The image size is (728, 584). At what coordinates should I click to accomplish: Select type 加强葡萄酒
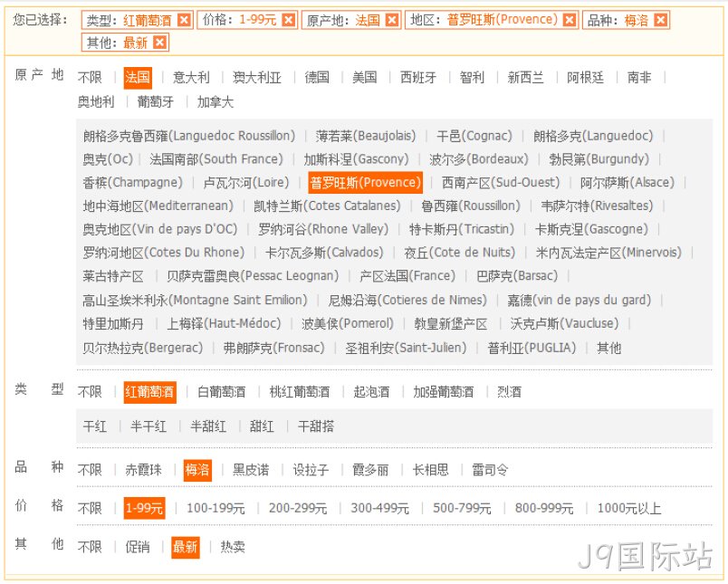(444, 392)
